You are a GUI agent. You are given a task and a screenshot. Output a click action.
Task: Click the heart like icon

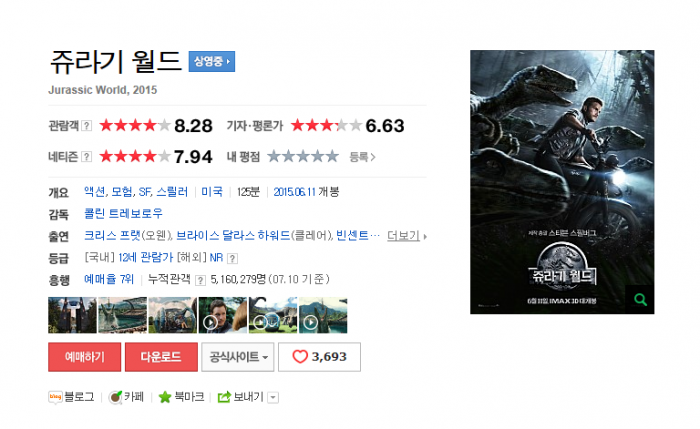pyautogui.click(x=300, y=356)
